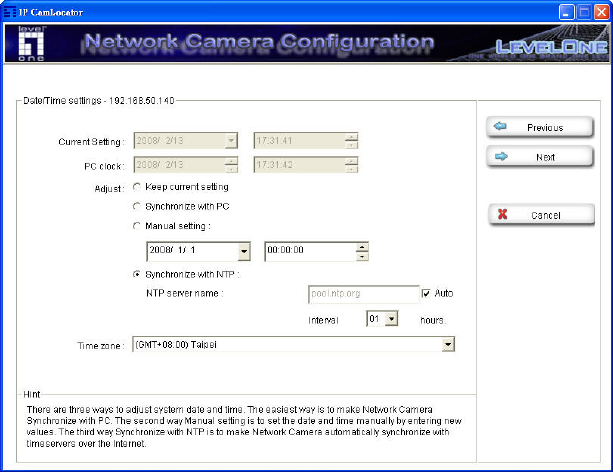Open Current Setting date dropdown arrow
Screen dimensions: 613x472
tap(231, 140)
